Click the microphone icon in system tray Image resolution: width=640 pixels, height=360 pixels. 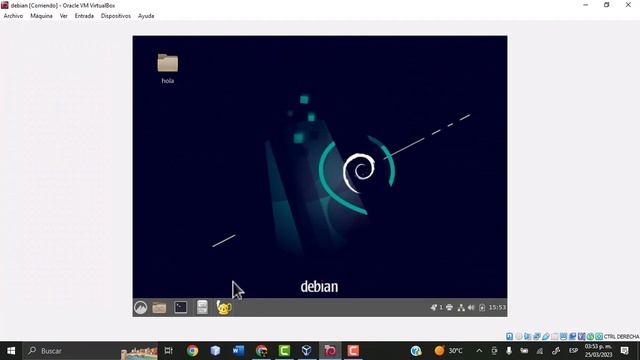tap(509, 351)
